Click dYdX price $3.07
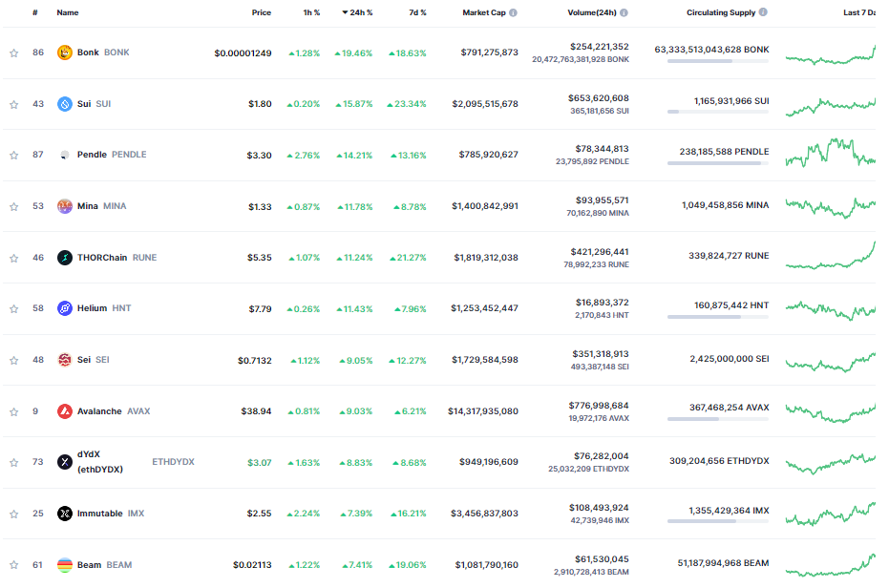Screen dimensions: 889x588 coord(259,463)
